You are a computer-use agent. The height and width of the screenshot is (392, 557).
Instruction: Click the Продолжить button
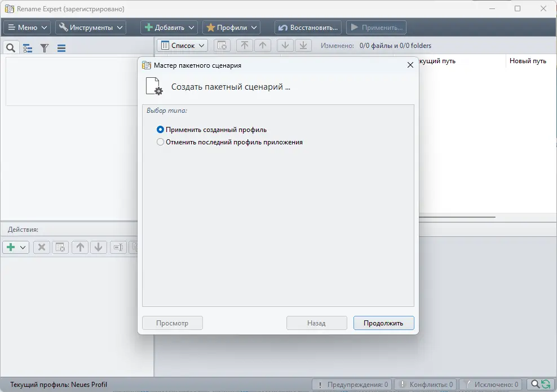pyautogui.click(x=384, y=323)
